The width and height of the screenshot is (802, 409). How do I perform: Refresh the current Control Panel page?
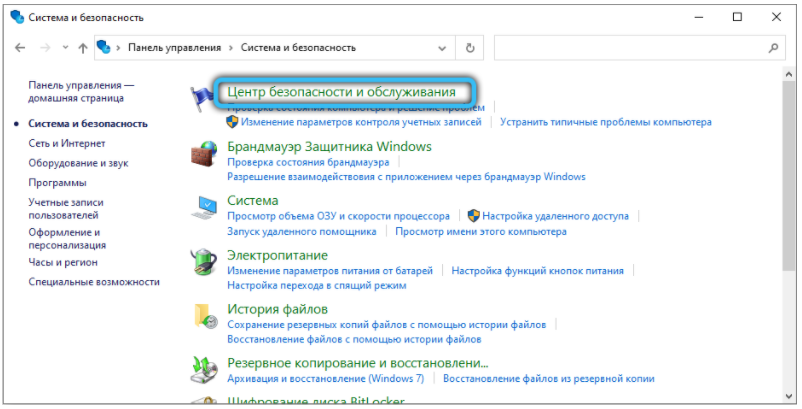pyautogui.click(x=470, y=47)
